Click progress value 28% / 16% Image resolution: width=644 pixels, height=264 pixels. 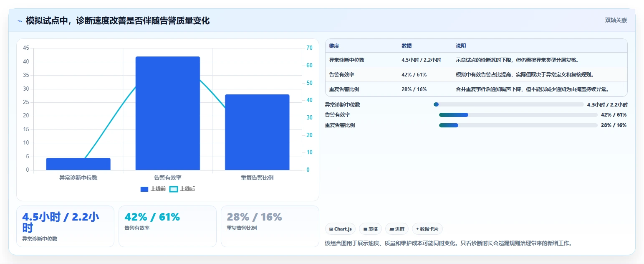pyautogui.click(x=614, y=125)
